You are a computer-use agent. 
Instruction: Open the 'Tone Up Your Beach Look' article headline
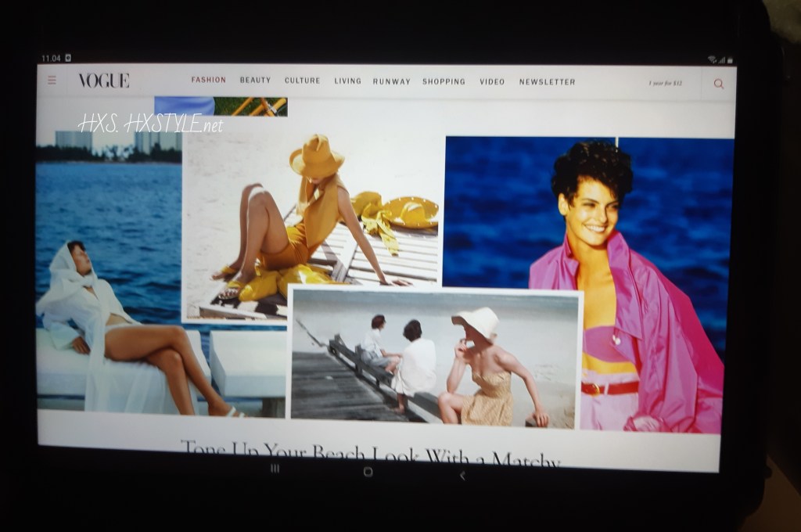pos(371,452)
